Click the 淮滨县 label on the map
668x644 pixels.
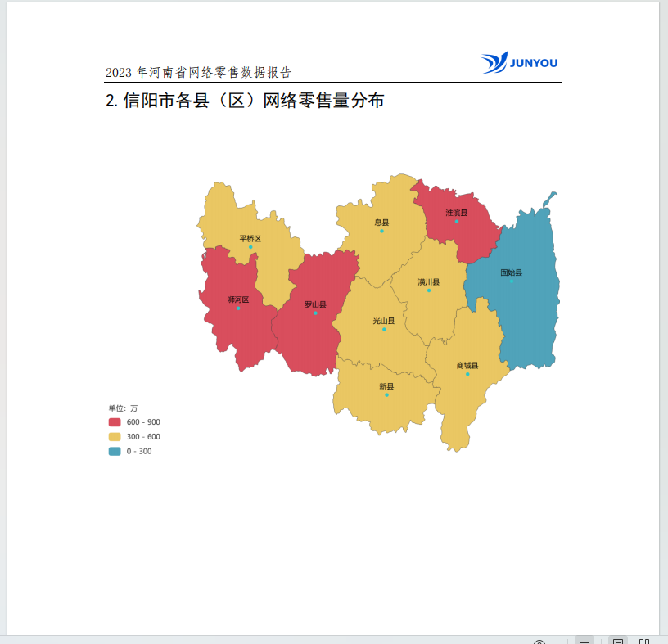[x=457, y=213]
